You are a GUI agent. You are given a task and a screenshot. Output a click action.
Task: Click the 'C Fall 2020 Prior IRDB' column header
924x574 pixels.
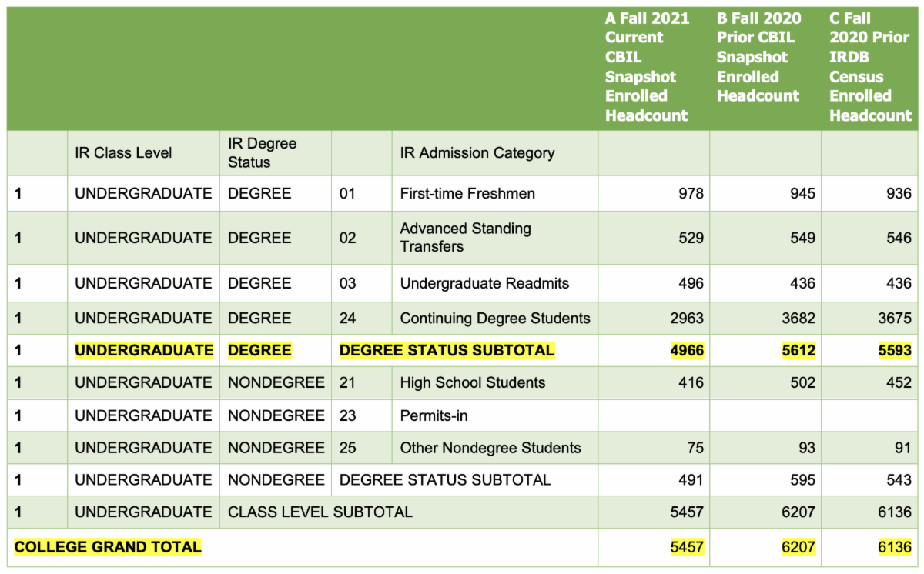pos(870,67)
